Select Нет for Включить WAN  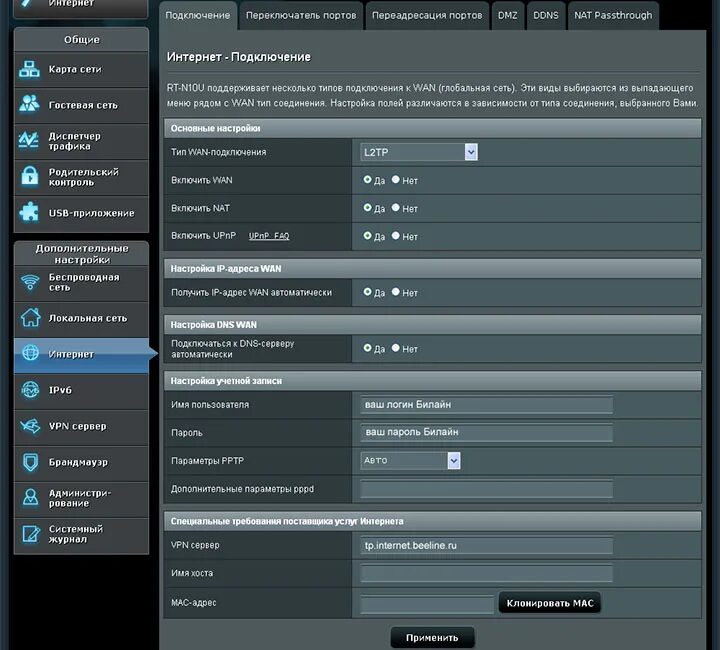pyautogui.click(x=395, y=179)
